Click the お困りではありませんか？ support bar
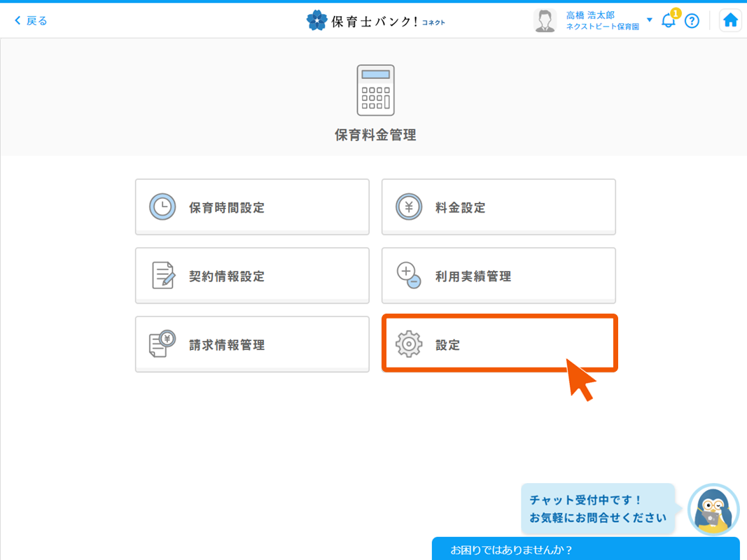747x560 pixels. tap(586, 549)
